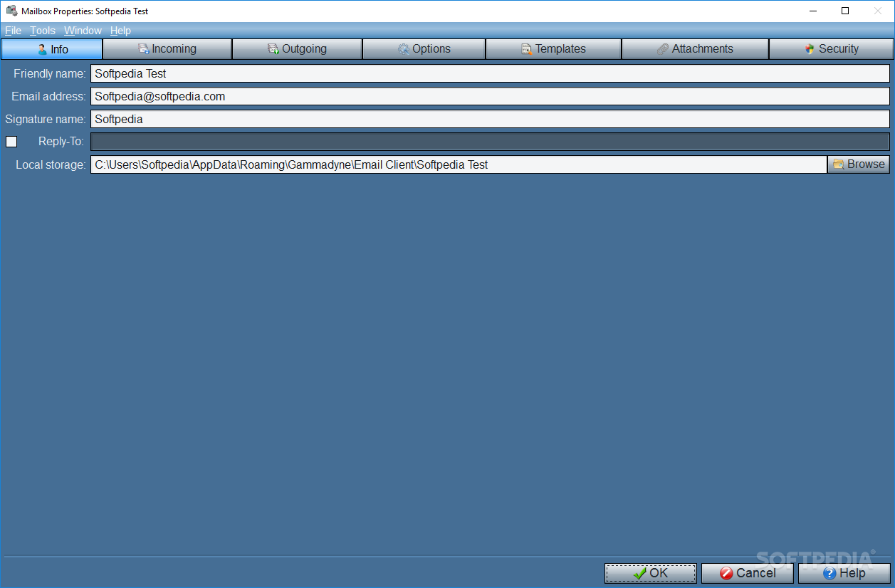
Task: Switch to the Outgoing tab
Action: pyautogui.click(x=297, y=49)
